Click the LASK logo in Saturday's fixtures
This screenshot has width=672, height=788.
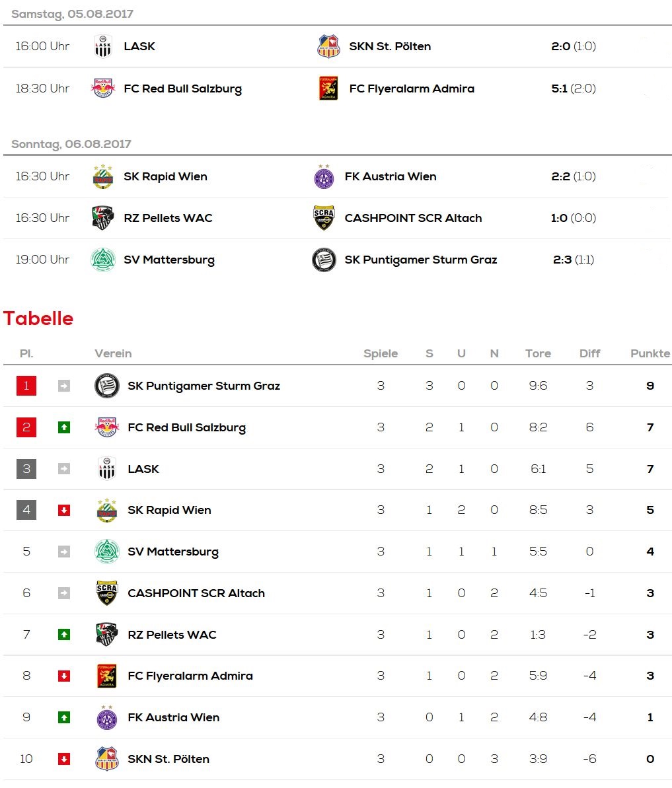pos(103,46)
